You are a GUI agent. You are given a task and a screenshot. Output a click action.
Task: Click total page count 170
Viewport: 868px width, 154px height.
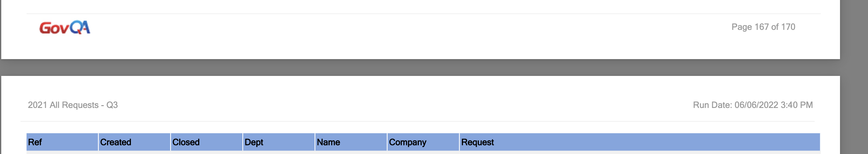tap(788, 27)
